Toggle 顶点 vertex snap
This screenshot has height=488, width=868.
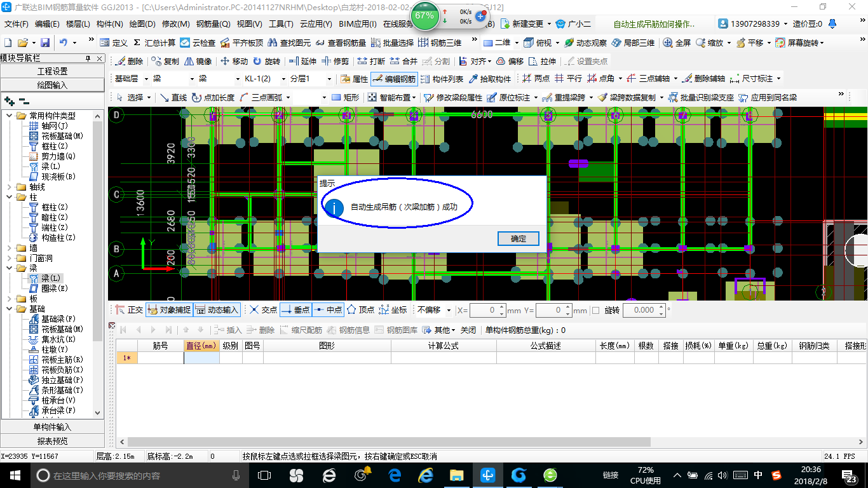(360, 310)
